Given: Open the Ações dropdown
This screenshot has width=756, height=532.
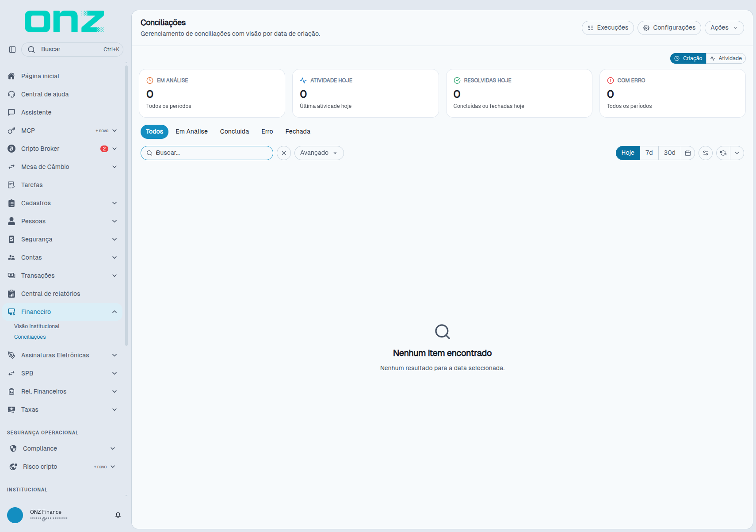Looking at the screenshot, I should [724, 28].
